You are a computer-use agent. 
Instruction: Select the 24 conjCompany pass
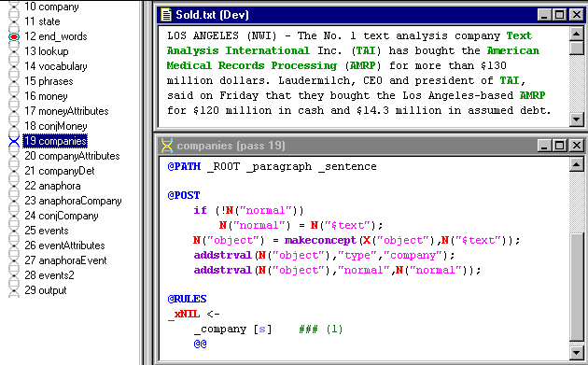click(62, 216)
